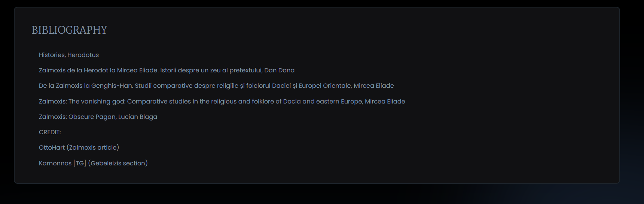Click the "CREDIT:" label
The width and height of the screenshot is (644, 204).
(x=50, y=132)
